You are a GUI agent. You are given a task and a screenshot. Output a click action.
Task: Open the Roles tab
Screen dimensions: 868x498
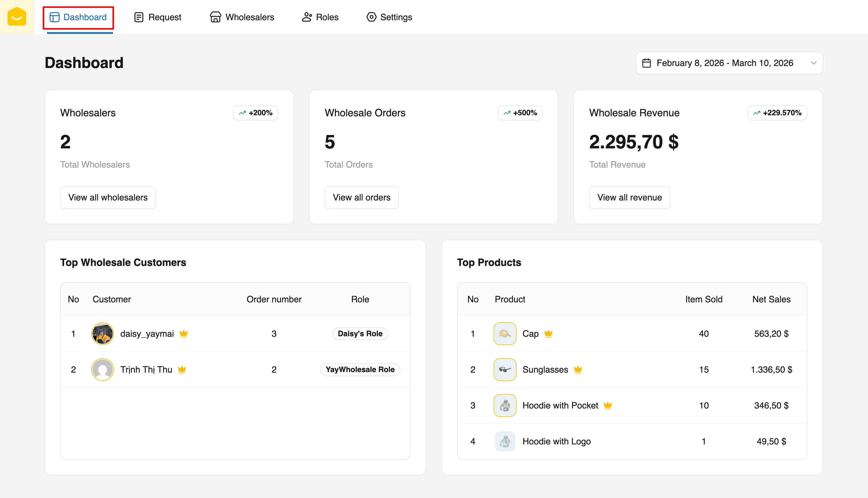tap(320, 17)
